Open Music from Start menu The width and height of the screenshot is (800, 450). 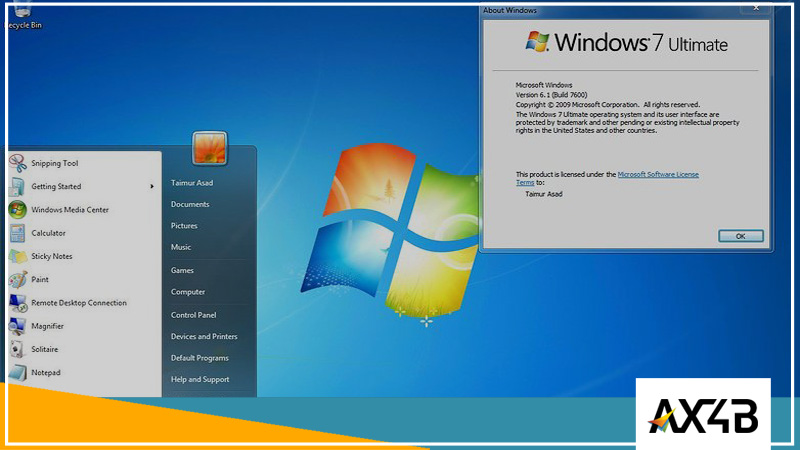pyautogui.click(x=181, y=247)
